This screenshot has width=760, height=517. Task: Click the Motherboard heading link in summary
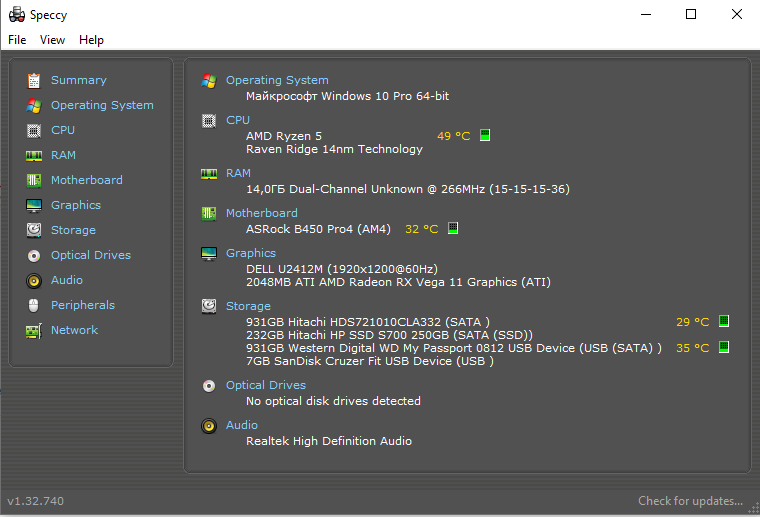pyautogui.click(x=262, y=213)
